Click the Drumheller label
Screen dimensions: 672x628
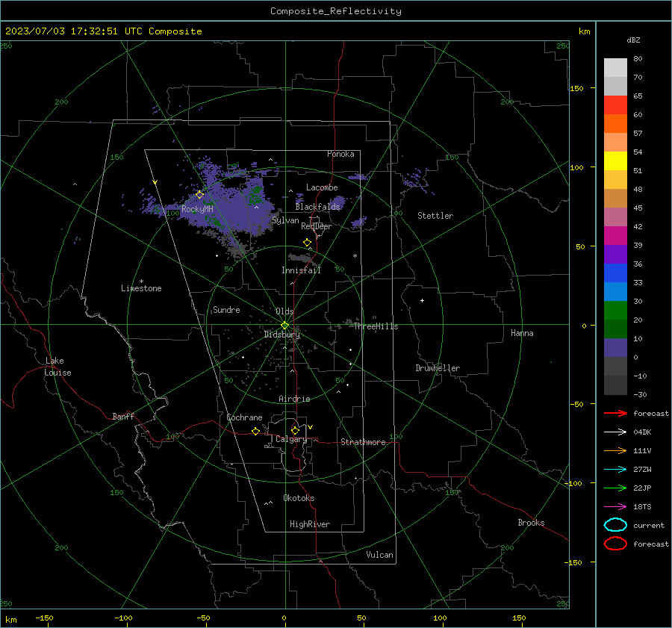tap(438, 368)
